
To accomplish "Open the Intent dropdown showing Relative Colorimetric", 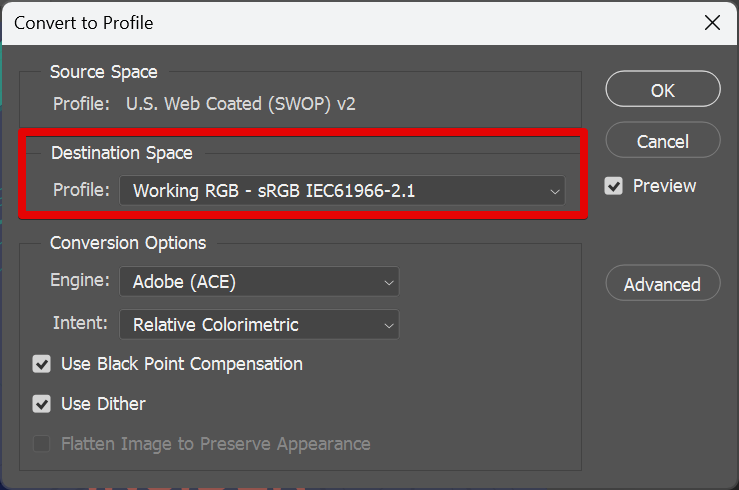I will pyautogui.click(x=259, y=324).
